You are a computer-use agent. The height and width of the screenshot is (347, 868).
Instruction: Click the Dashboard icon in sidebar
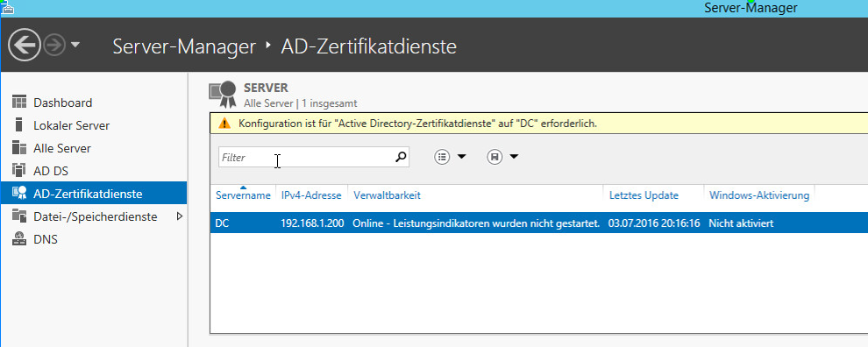click(19, 103)
